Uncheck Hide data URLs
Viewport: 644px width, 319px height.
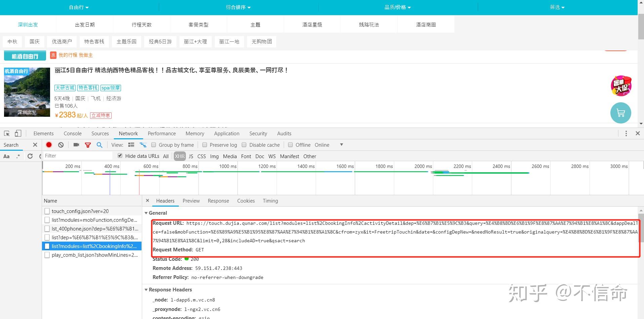[x=120, y=155]
